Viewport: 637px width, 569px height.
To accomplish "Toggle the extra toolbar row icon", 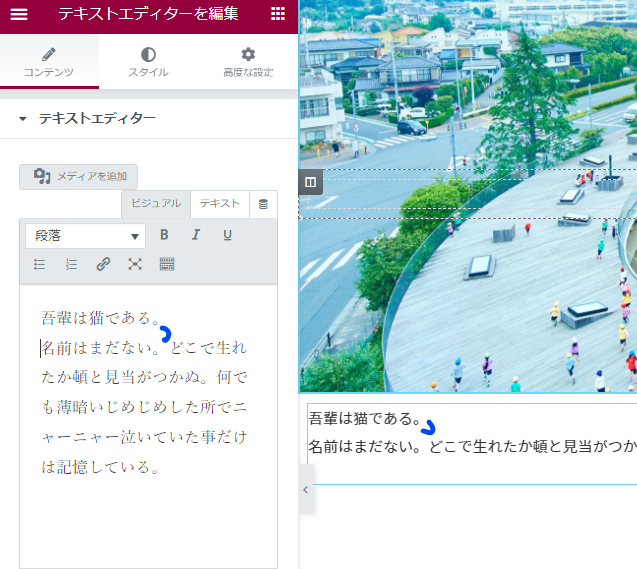I will pos(167,264).
